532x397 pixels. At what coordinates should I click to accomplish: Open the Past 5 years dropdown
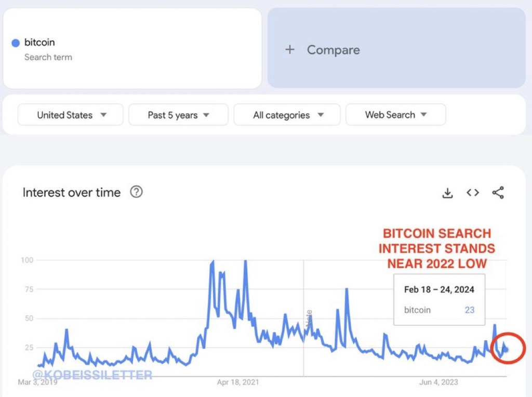178,115
